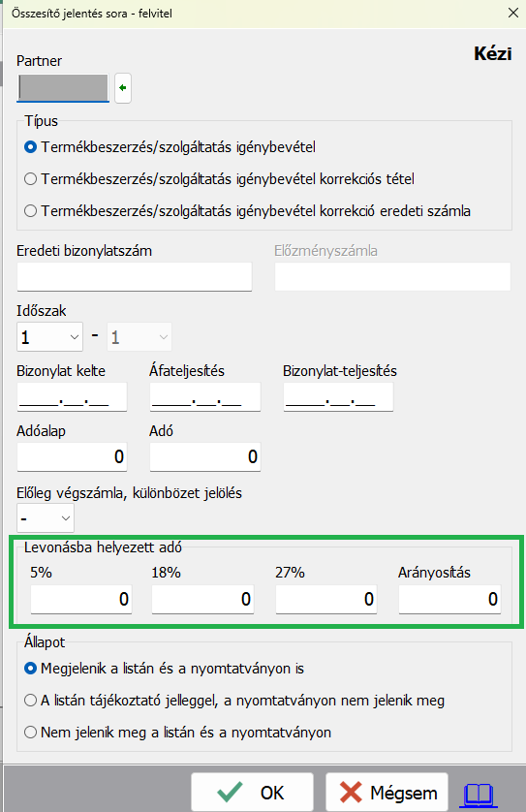Click the Áfateljesítés date field
This screenshot has width=526, height=812.
[205, 397]
